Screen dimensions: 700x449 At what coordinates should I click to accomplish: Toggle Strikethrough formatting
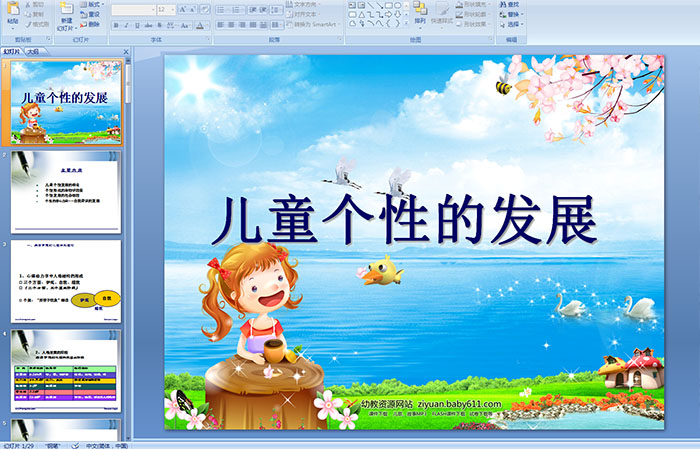pos(148,25)
